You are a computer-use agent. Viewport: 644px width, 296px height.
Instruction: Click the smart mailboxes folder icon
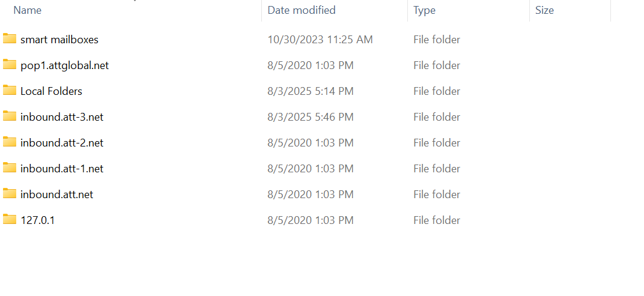(10, 39)
